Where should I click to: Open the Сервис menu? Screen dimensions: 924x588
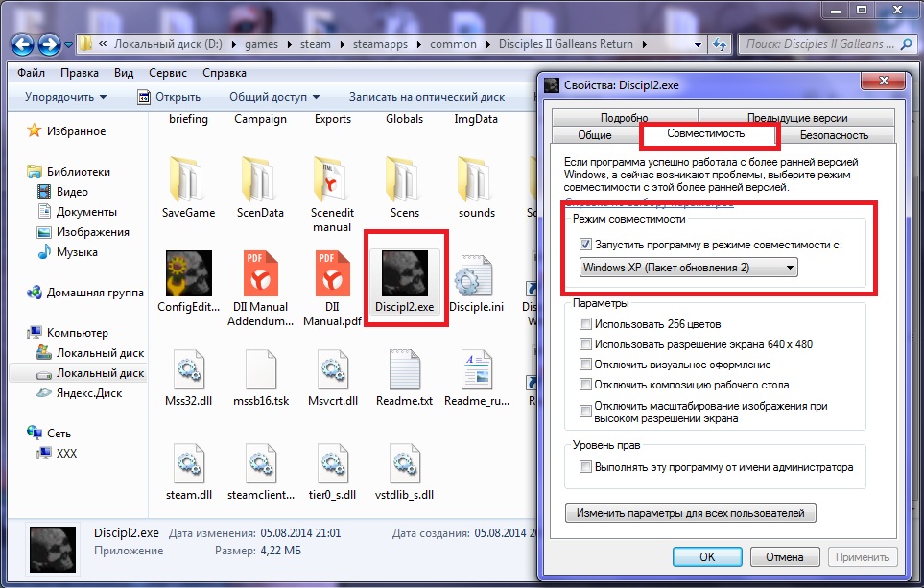coord(169,72)
